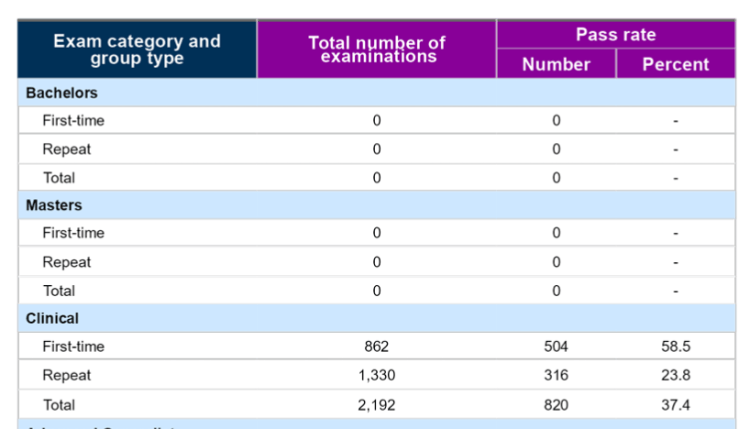Select the 'Total number of examinations' column header
This screenshot has height=429, width=750.
377,49
